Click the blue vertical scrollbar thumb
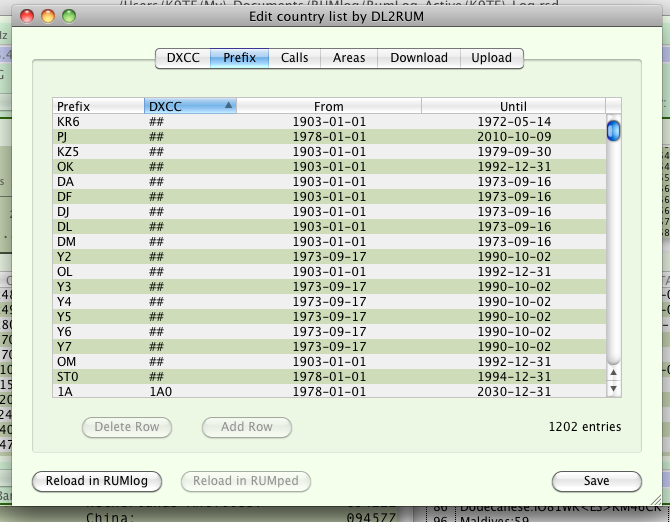Image resolution: width=670 pixels, height=522 pixels. click(x=614, y=130)
